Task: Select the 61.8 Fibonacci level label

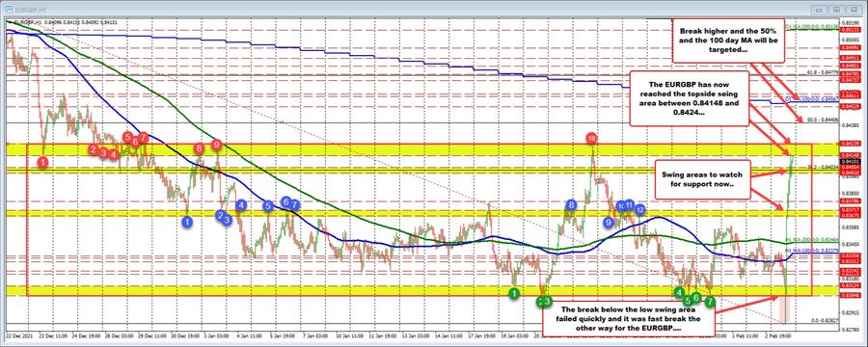Action: coord(824,71)
